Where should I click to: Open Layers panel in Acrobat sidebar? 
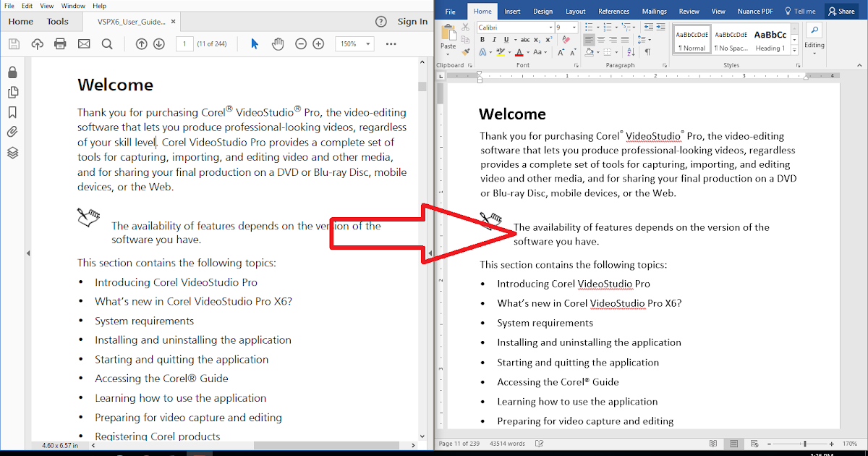[12, 153]
